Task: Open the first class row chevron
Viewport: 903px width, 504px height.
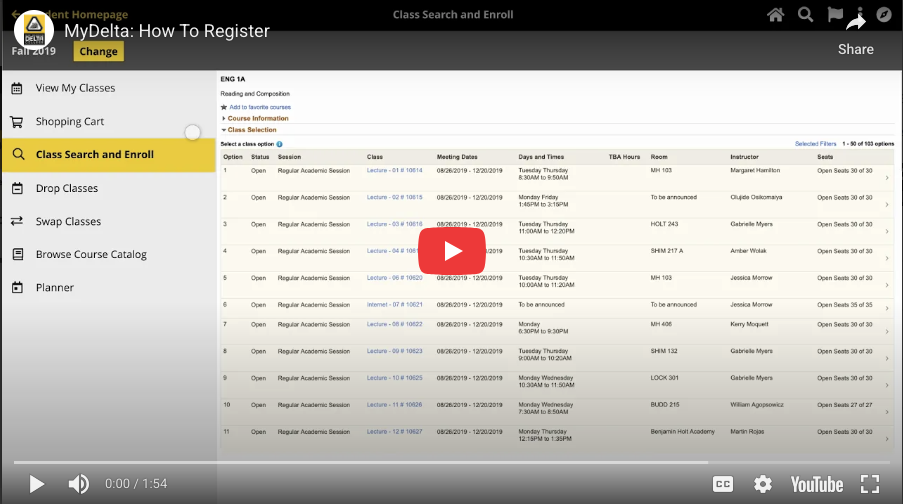Action: pyautogui.click(x=886, y=177)
